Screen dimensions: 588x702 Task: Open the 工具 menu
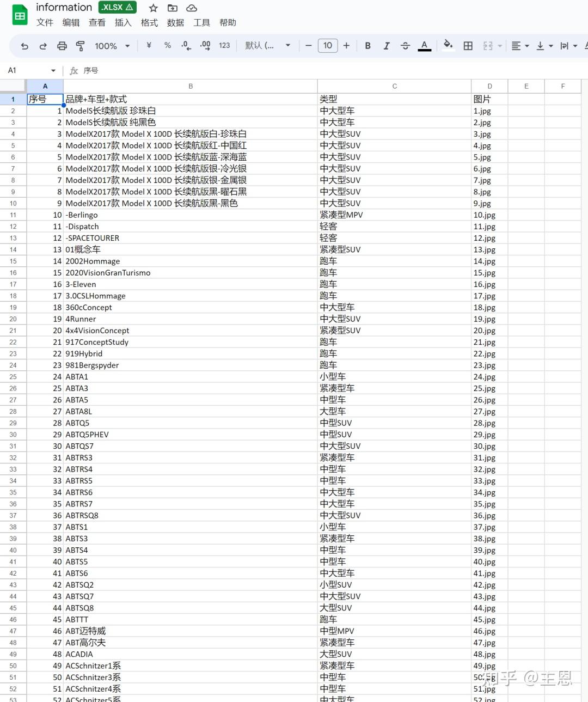pos(201,23)
